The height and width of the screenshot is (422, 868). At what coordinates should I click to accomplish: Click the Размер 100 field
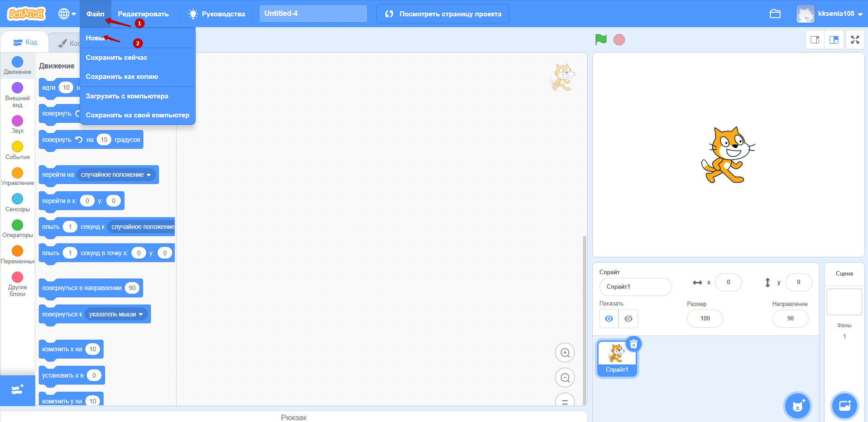pyautogui.click(x=705, y=319)
